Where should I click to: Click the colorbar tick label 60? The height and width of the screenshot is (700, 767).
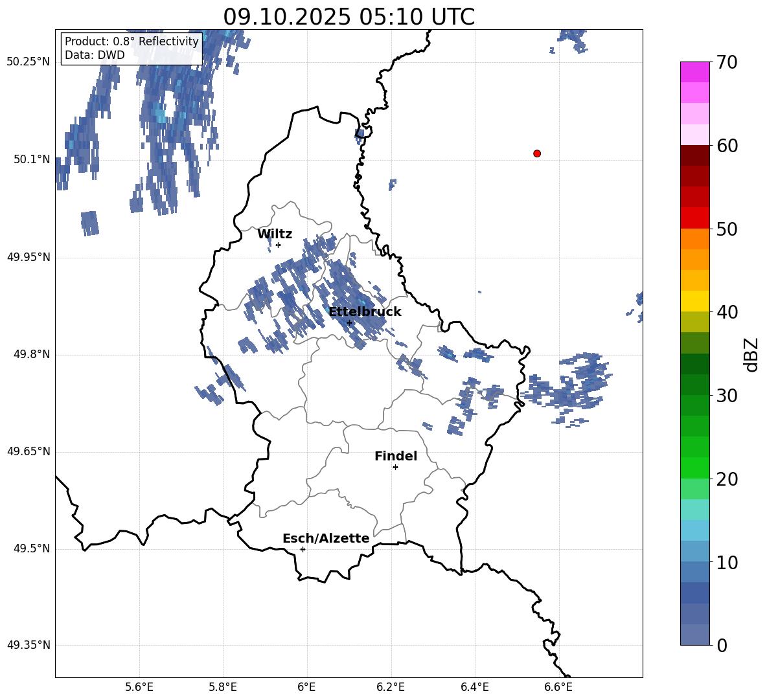(x=727, y=146)
